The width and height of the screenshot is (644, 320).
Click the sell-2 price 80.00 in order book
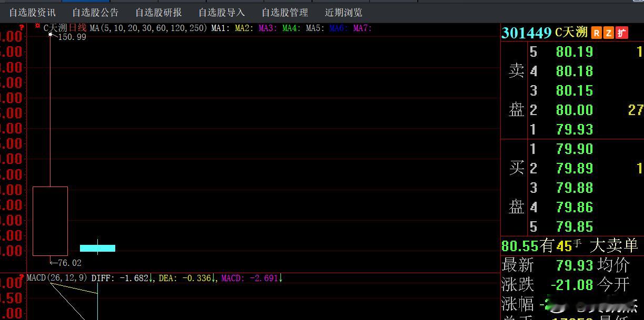point(574,110)
